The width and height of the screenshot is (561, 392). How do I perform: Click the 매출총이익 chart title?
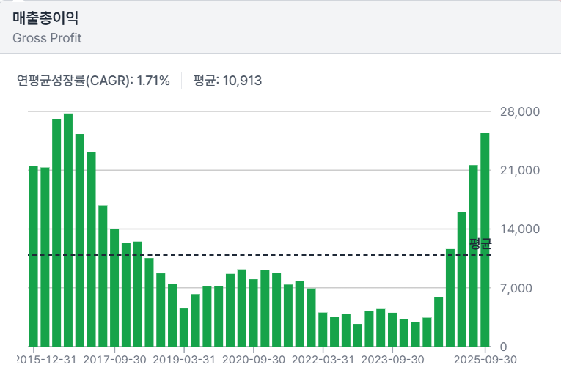point(45,18)
